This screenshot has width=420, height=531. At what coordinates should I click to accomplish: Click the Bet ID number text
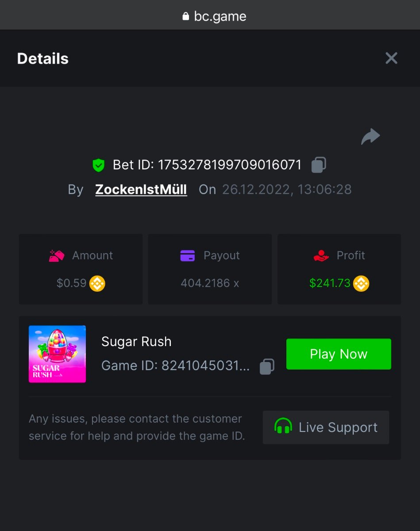click(230, 165)
